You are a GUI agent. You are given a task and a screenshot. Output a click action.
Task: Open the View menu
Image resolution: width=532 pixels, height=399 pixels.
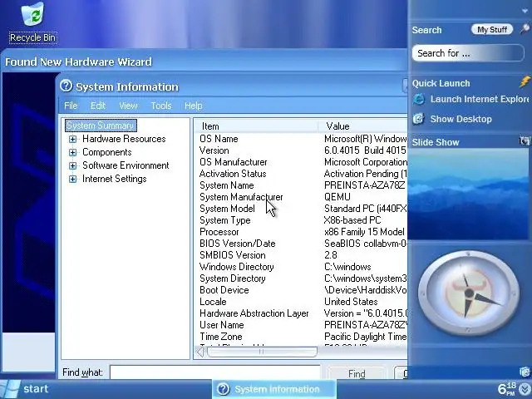[128, 106]
